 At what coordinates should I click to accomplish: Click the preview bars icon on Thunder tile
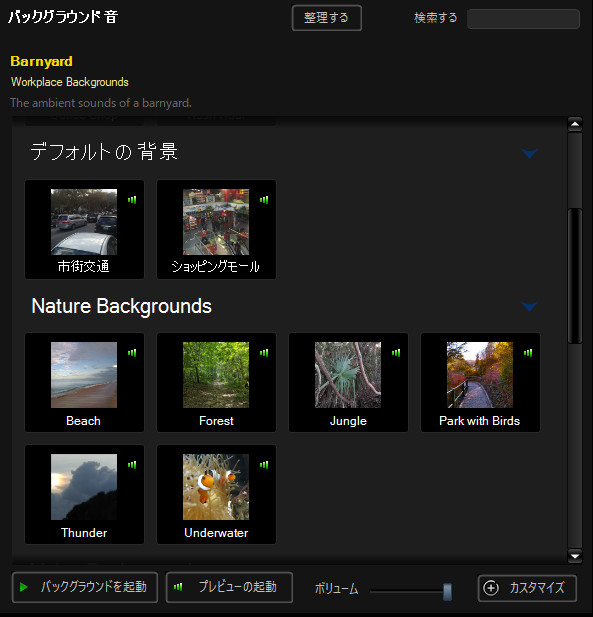(x=132, y=465)
